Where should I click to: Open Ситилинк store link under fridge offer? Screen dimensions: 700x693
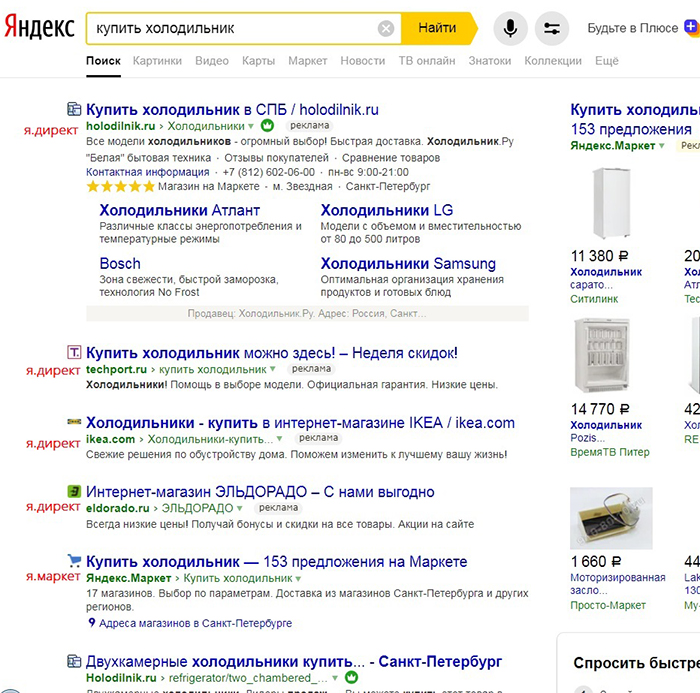point(594,299)
